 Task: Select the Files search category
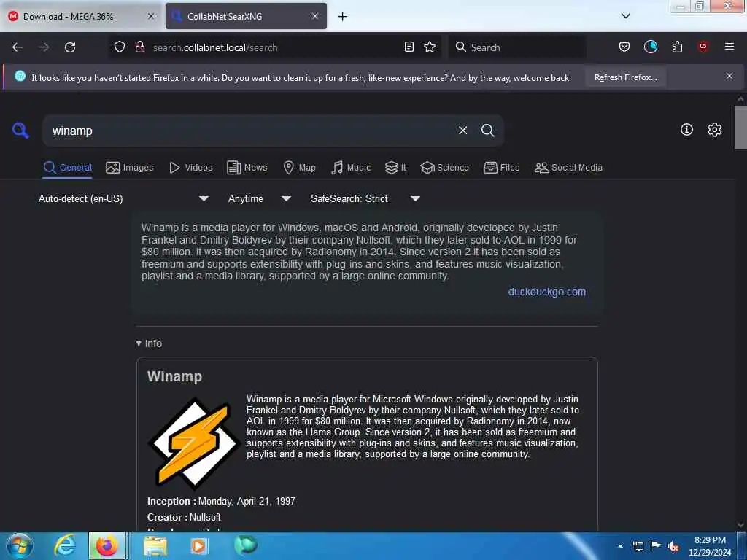[x=501, y=168]
